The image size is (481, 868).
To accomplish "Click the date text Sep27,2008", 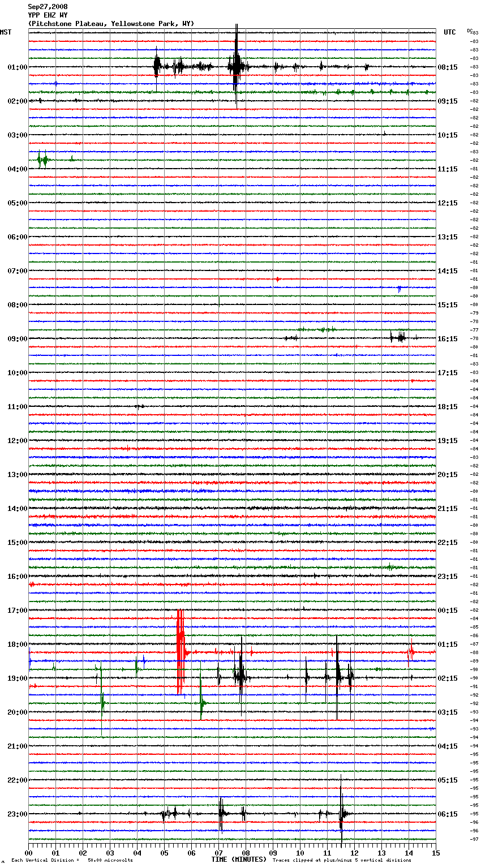I will pos(48,7).
